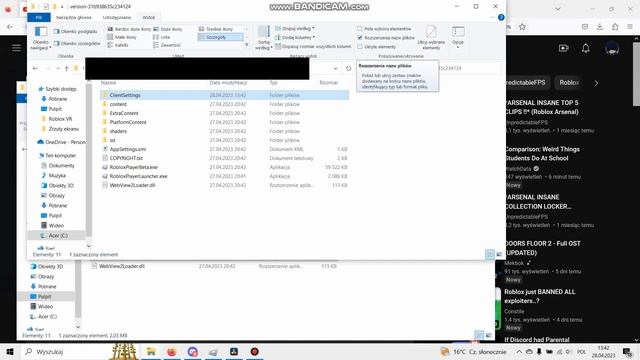Open Roblox VR in navigation pane
Viewport: 640px width, 360px height.
tap(60, 119)
